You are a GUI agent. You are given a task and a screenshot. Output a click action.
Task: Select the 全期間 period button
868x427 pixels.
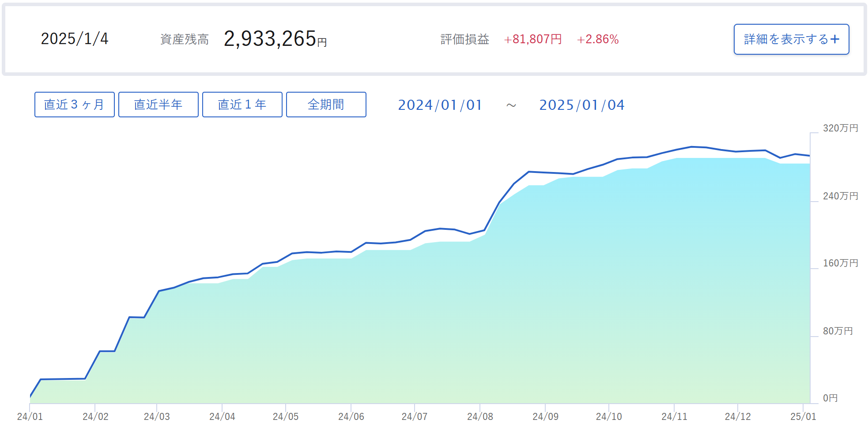[326, 105]
